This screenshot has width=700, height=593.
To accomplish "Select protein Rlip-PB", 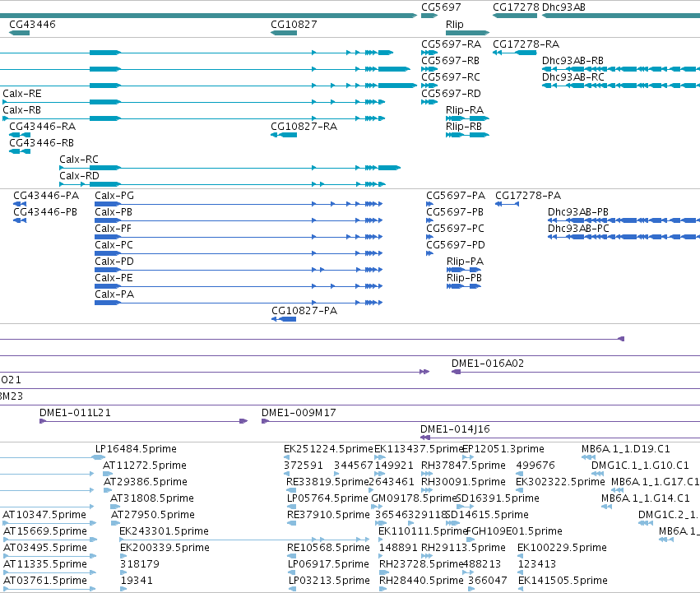I will tap(464, 279).
